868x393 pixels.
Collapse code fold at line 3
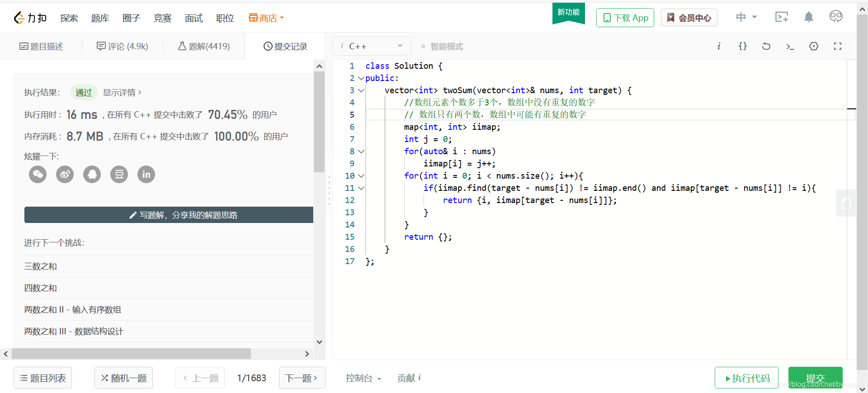pyautogui.click(x=361, y=90)
